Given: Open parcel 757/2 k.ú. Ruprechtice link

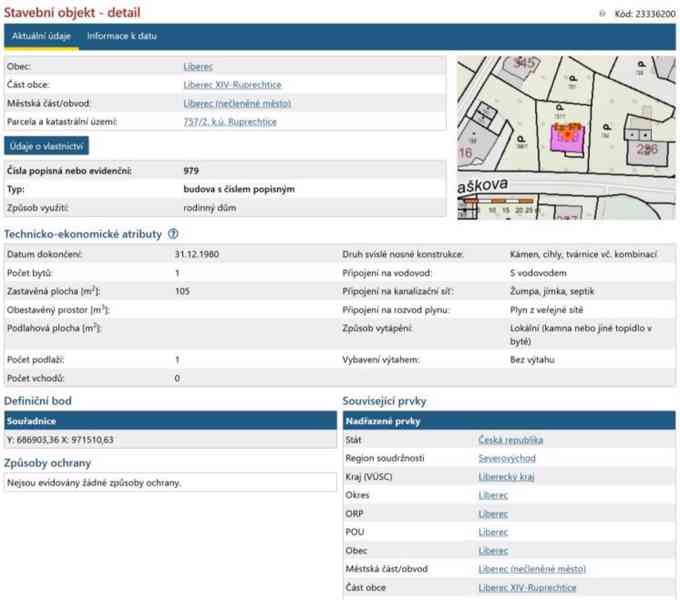Looking at the screenshot, I should click(230, 122).
